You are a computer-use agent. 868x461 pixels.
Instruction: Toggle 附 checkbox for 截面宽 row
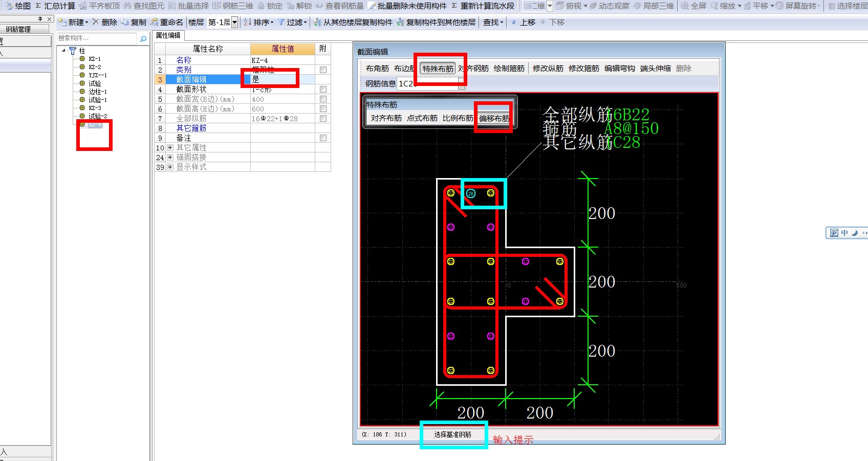[323, 99]
